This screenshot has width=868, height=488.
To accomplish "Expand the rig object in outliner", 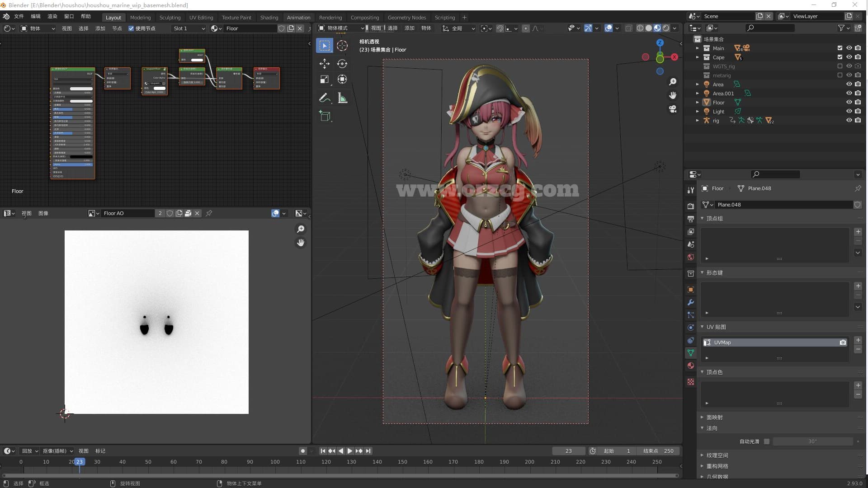I will pyautogui.click(x=697, y=120).
